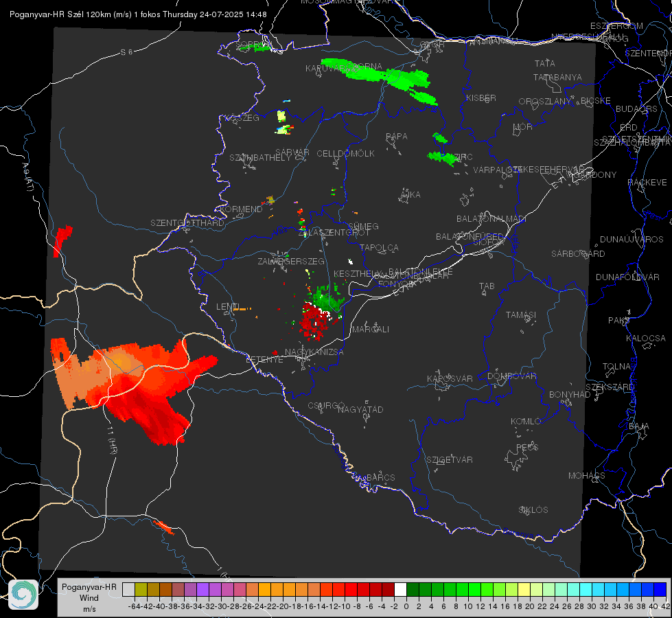Click the 'DOMBOVAR' city label
Viewport: 672px width, 618px height.
511,376
